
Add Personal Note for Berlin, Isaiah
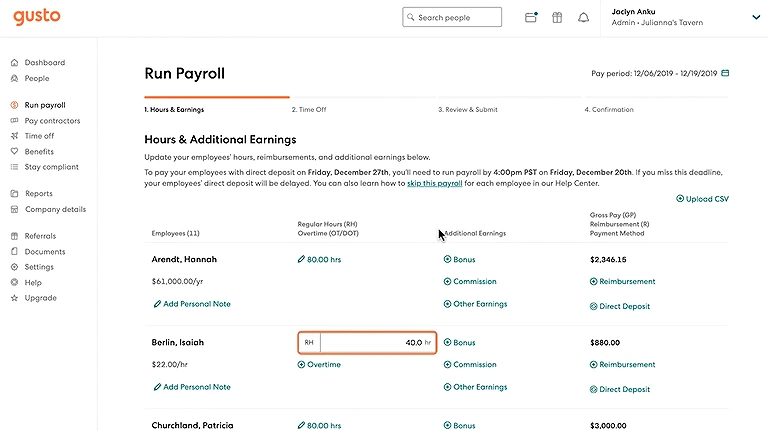coord(192,387)
